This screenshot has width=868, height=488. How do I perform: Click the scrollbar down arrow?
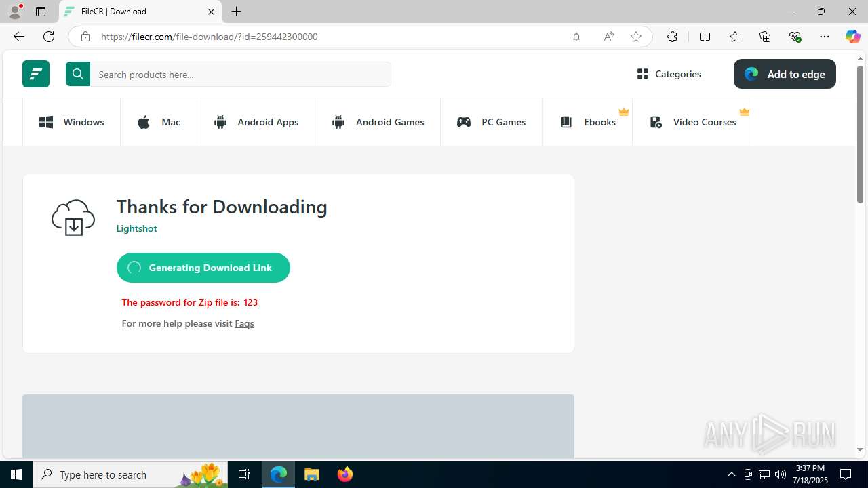click(860, 449)
